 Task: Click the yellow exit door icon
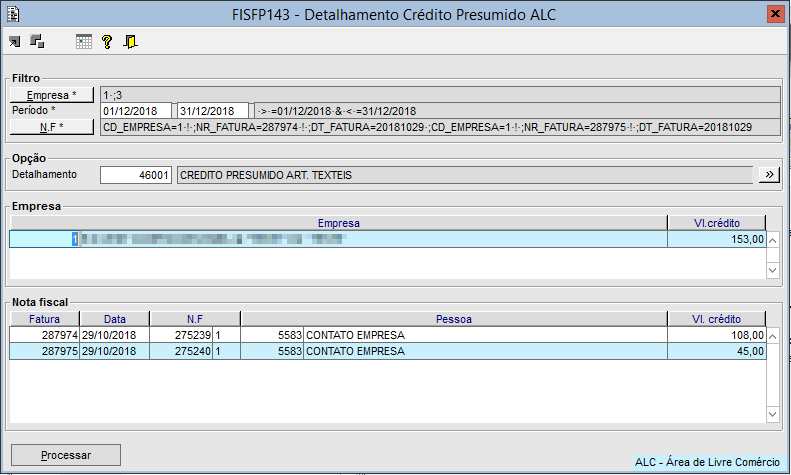pos(129,41)
